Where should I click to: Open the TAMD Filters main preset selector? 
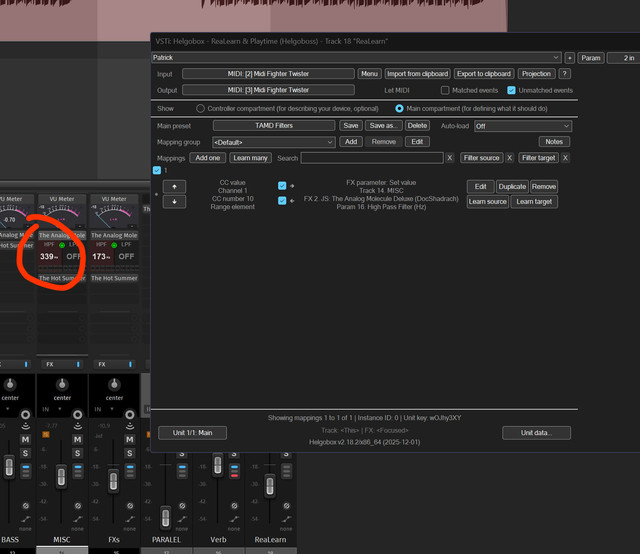click(x=274, y=126)
